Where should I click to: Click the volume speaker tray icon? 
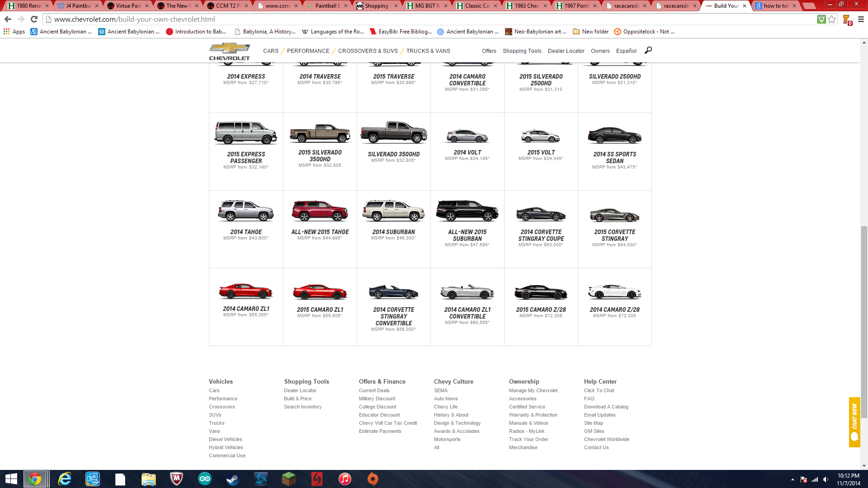(826, 479)
